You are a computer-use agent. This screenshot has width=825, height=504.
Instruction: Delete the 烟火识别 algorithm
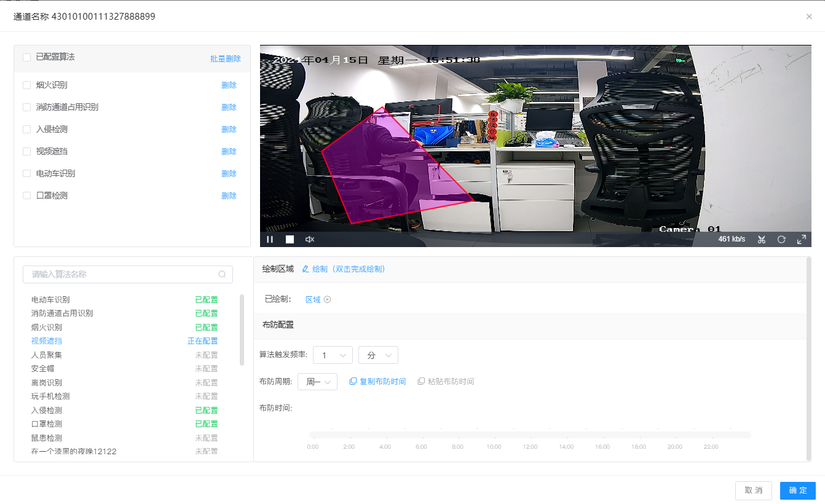click(x=229, y=85)
